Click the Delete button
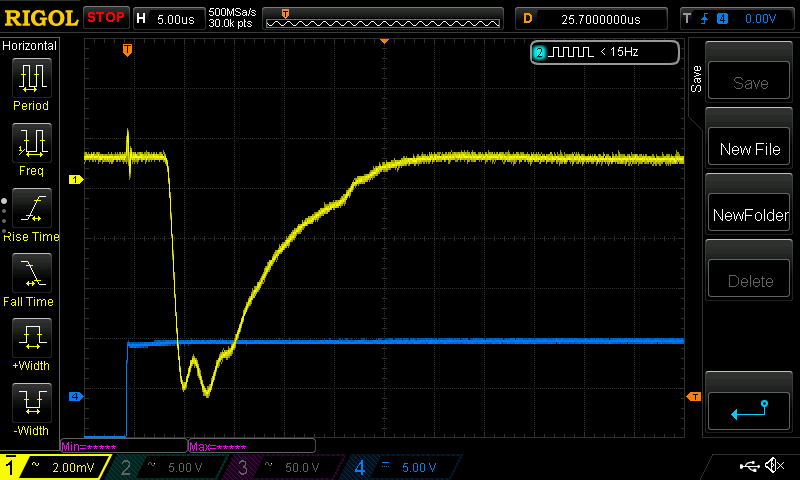 point(749,279)
